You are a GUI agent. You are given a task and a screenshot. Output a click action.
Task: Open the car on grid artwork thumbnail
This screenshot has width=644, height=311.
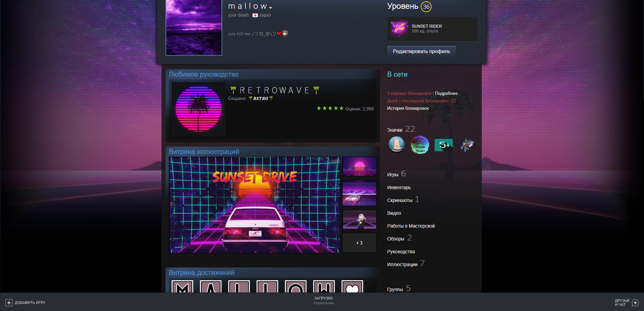(359, 193)
